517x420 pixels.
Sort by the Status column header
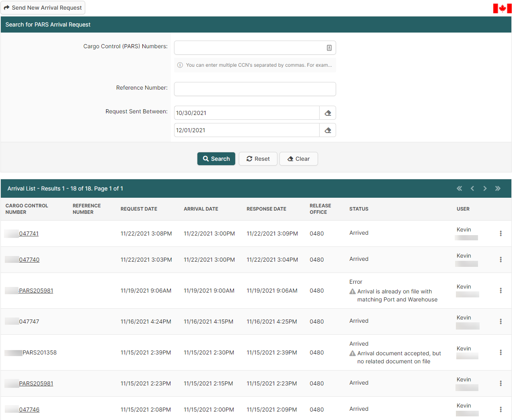tap(359, 209)
